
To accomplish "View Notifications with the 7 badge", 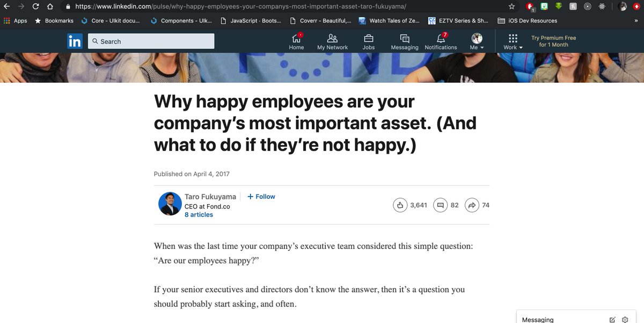I will click(441, 41).
